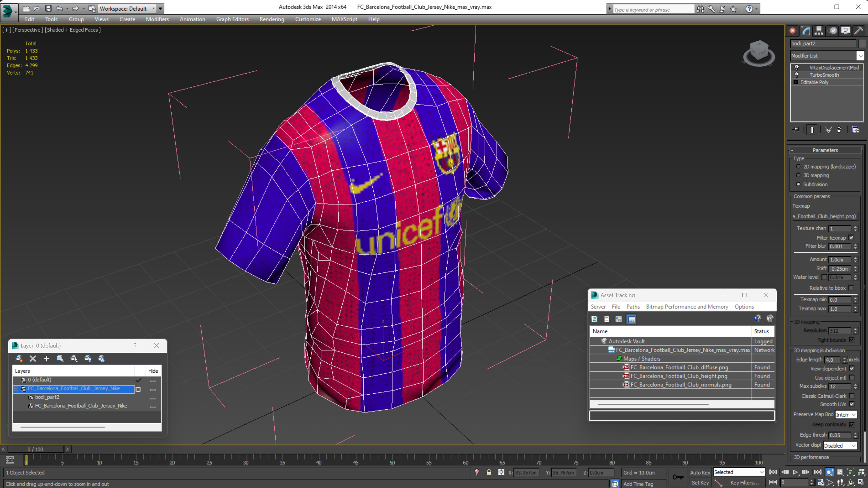Click the Go to Start playback button

773,472
